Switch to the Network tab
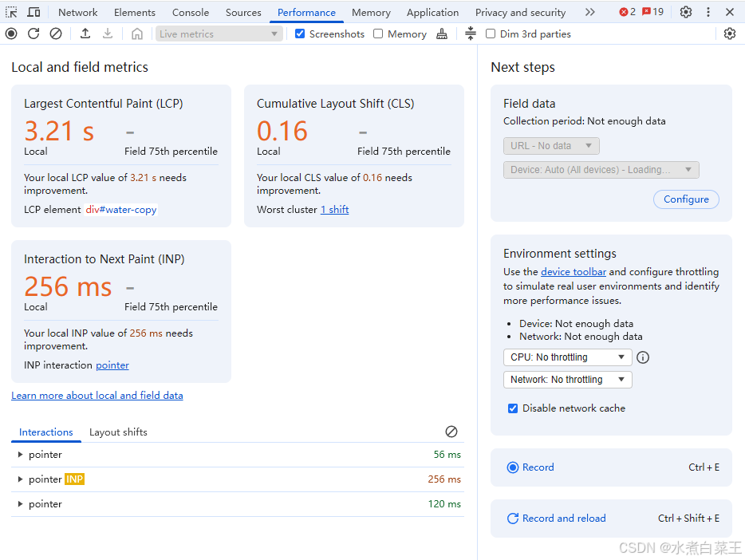 78,12
